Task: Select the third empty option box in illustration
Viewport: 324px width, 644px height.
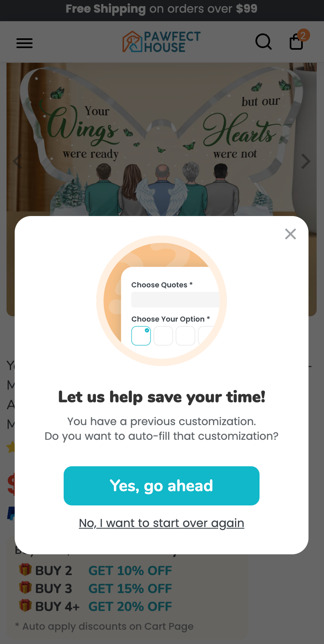Action: click(x=185, y=336)
